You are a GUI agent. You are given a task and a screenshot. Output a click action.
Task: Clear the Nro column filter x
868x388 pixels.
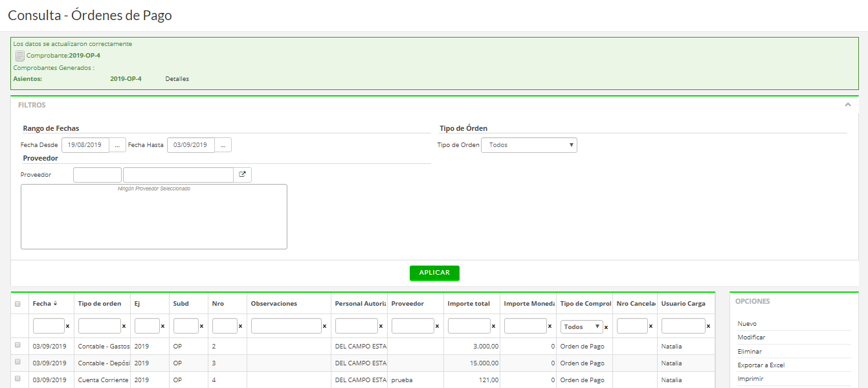coord(240,326)
